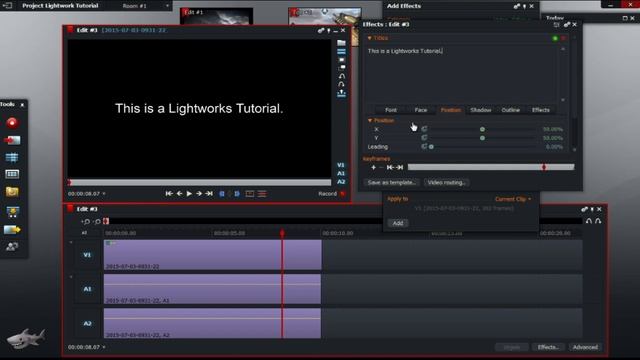
Task: Collapse the Titles section
Action: pyautogui.click(x=370, y=38)
